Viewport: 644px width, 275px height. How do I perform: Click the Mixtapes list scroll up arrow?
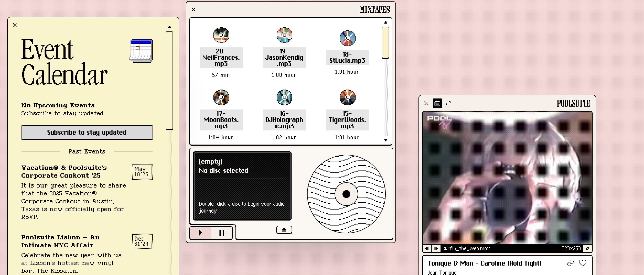[385, 22]
